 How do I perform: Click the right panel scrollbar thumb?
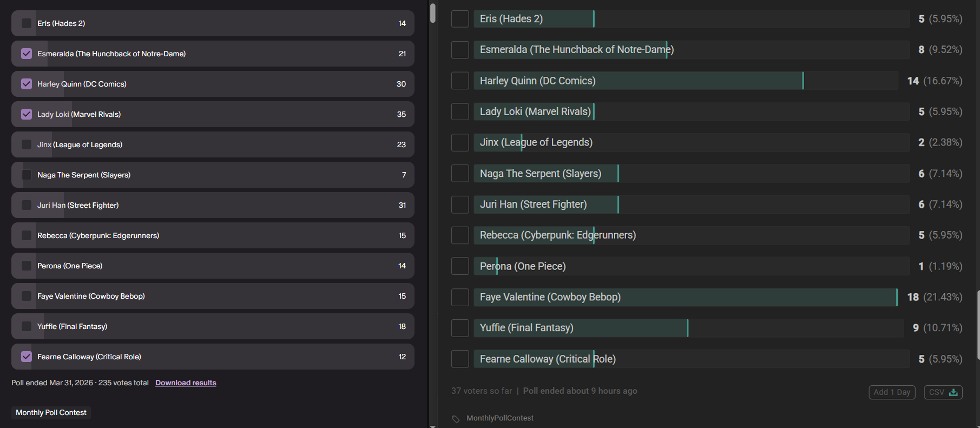pos(978,325)
